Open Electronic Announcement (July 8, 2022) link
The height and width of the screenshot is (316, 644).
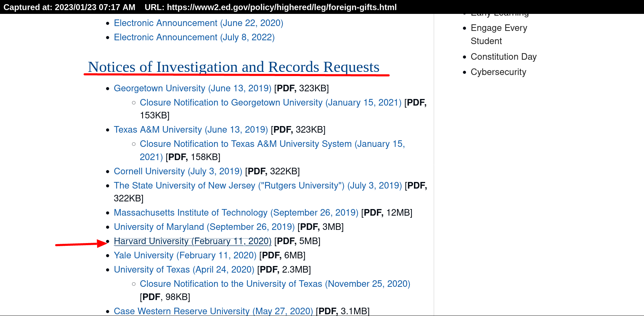tap(194, 37)
